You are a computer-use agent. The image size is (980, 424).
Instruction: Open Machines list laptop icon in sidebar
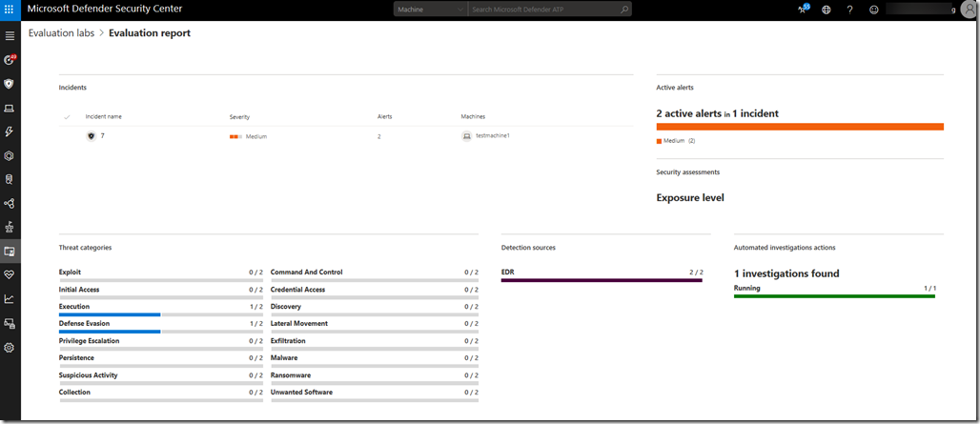point(10,108)
